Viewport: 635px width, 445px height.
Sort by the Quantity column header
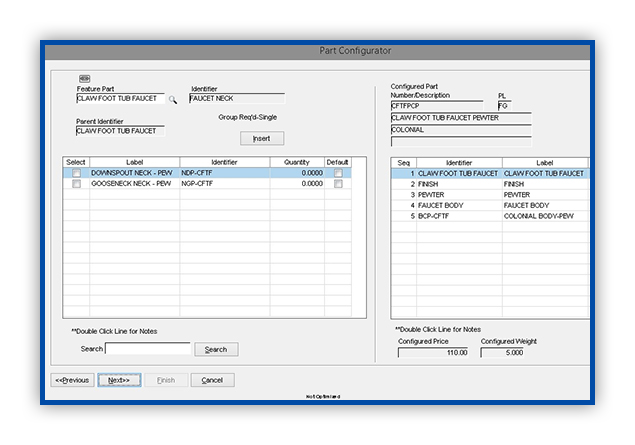297,162
